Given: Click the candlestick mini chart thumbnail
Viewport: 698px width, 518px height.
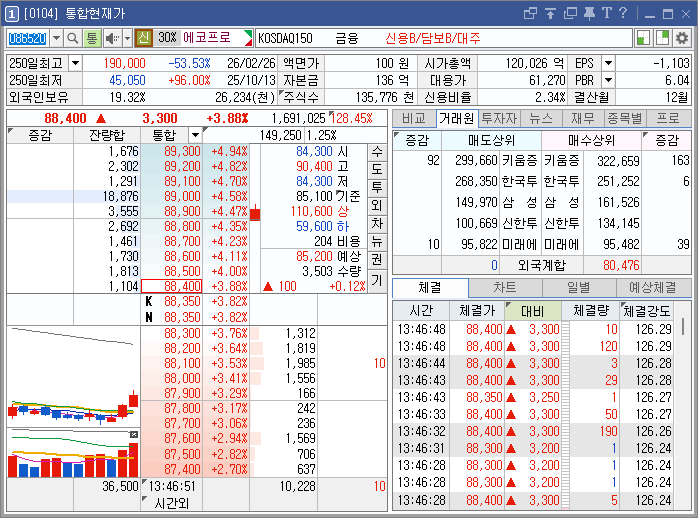Looking at the screenshot, I should point(73,376).
